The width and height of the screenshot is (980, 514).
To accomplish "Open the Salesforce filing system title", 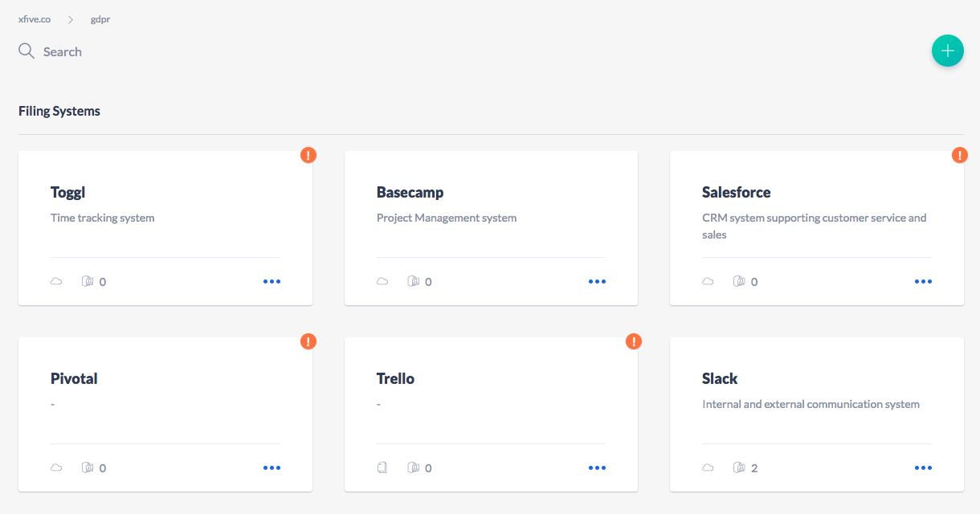I will coord(736,193).
